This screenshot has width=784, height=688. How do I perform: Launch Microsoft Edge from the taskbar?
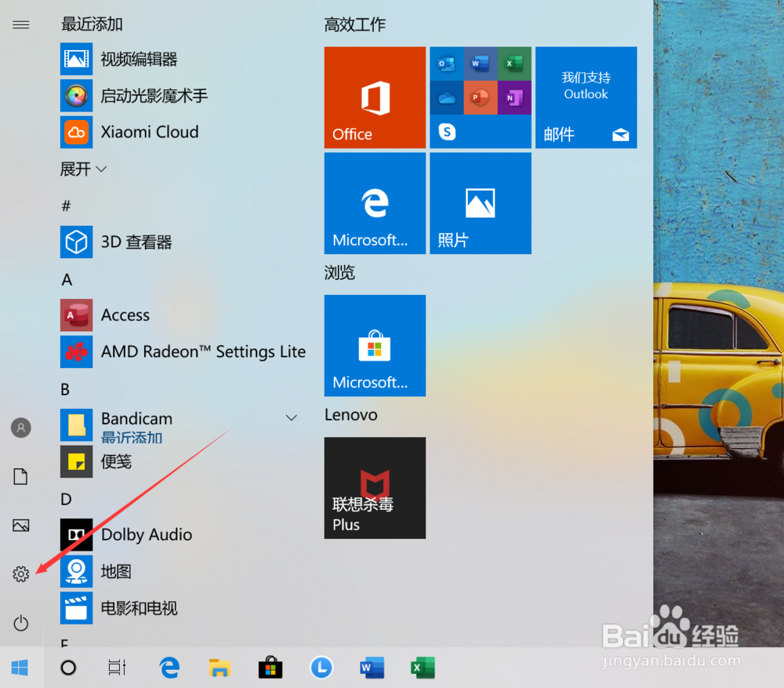pyautogui.click(x=169, y=667)
